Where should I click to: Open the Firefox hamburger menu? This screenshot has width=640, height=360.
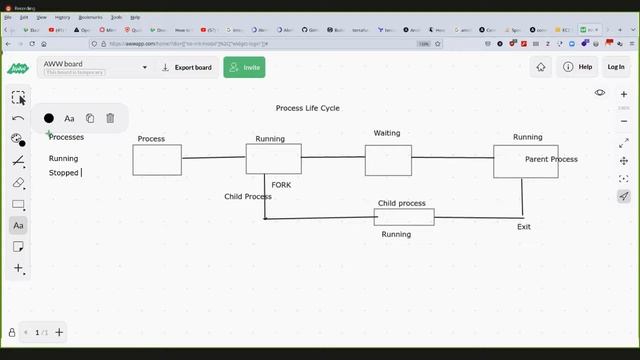point(632,44)
